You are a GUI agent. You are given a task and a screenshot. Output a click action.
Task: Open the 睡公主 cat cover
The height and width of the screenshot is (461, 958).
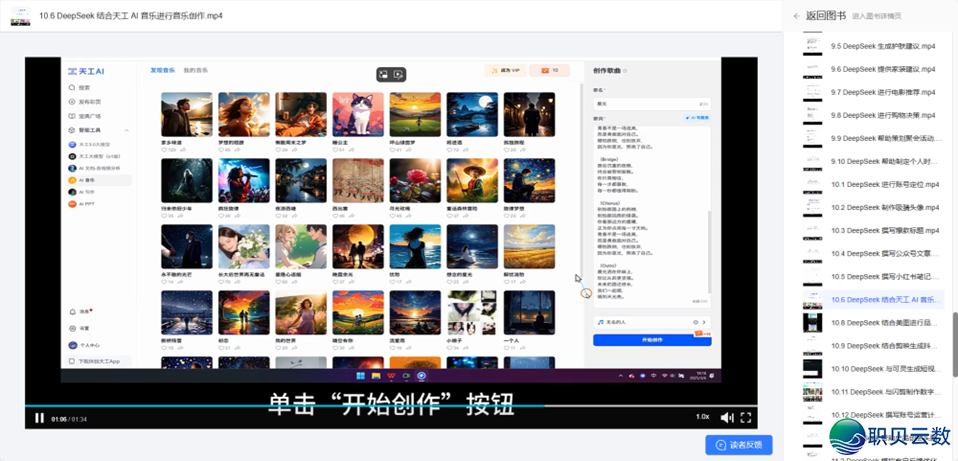(x=358, y=114)
